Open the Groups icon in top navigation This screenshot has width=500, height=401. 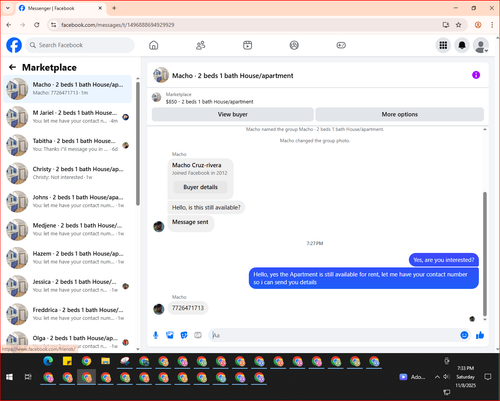(x=294, y=45)
